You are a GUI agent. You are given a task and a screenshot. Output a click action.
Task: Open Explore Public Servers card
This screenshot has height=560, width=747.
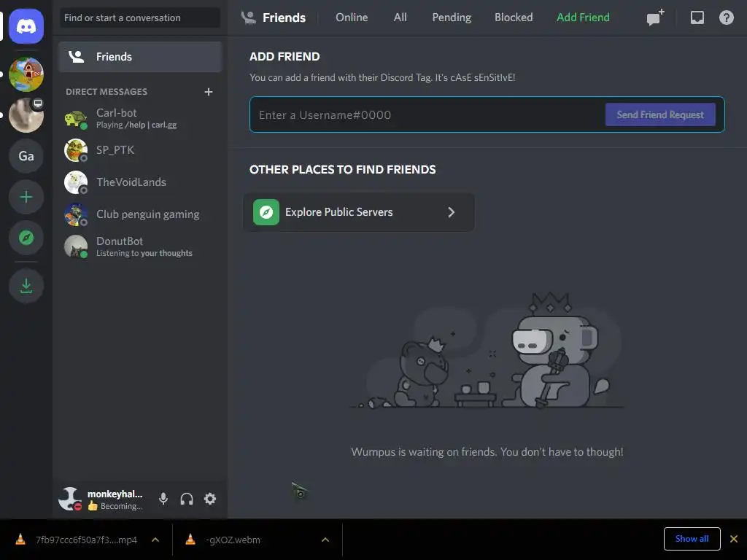[359, 212]
